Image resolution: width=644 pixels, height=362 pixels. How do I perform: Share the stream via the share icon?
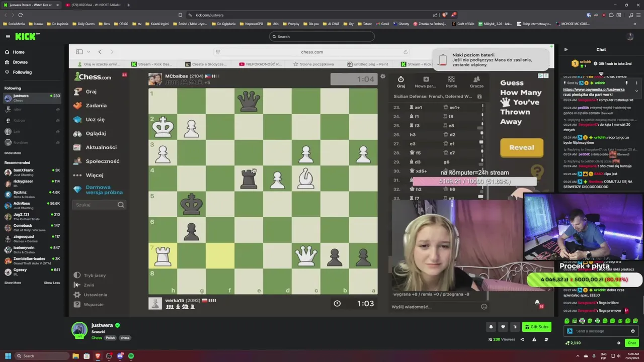(x=522, y=339)
